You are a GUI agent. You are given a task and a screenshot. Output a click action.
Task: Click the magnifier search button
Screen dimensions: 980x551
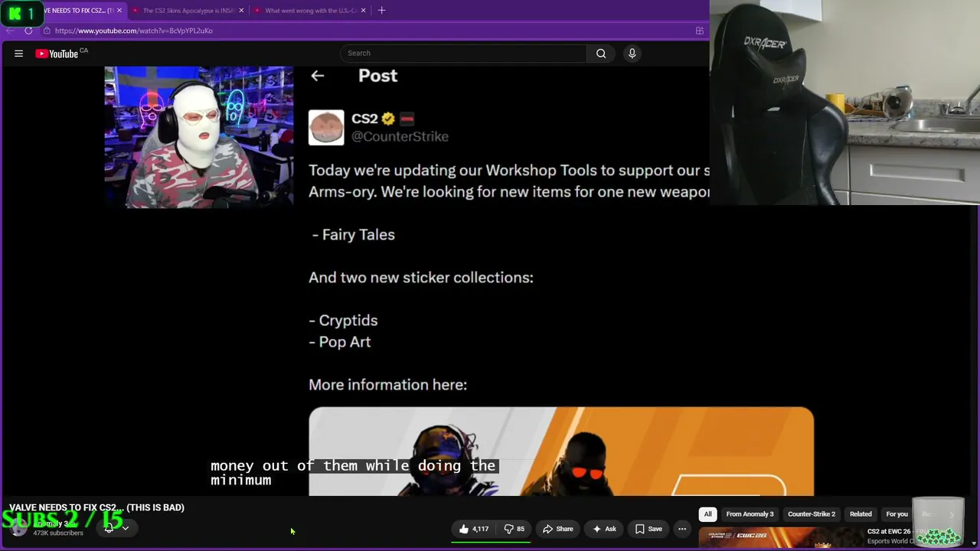[x=601, y=53]
